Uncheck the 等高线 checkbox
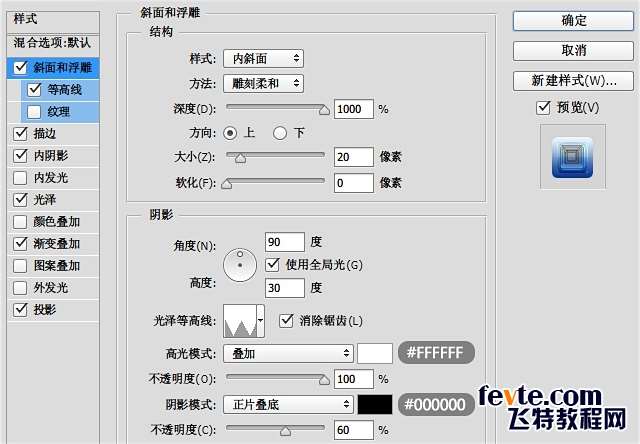The height and width of the screenshot is (444, 640). coord(34,89)
